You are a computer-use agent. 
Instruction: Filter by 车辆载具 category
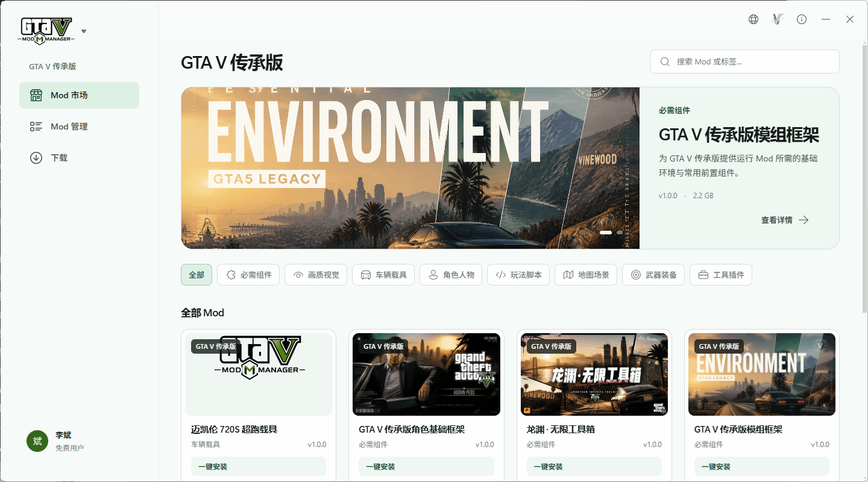pos(383,275)
